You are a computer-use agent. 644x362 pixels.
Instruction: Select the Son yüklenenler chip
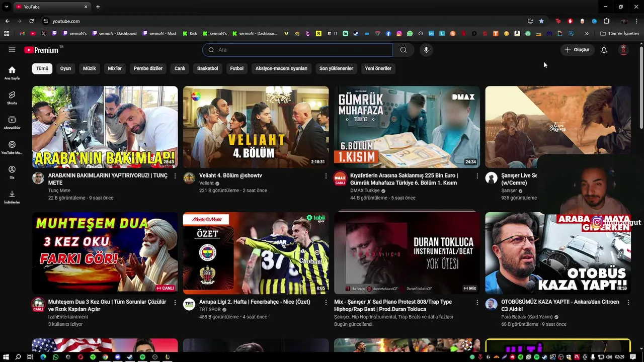tap(336, 68)
